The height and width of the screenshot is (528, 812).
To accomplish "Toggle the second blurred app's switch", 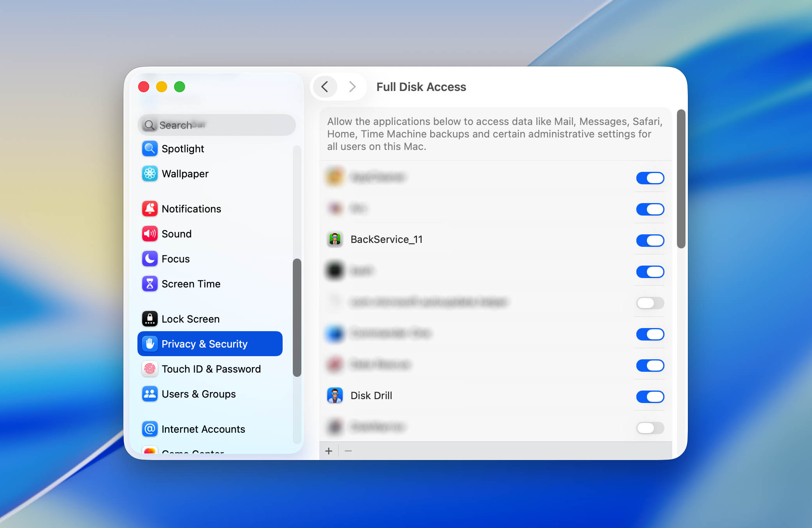I will pos(650,209).
